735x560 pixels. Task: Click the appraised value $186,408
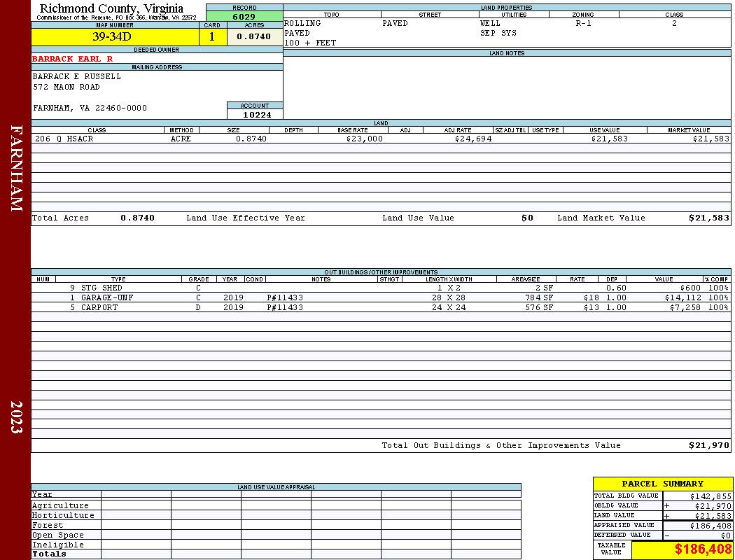(x=710, y=526)
